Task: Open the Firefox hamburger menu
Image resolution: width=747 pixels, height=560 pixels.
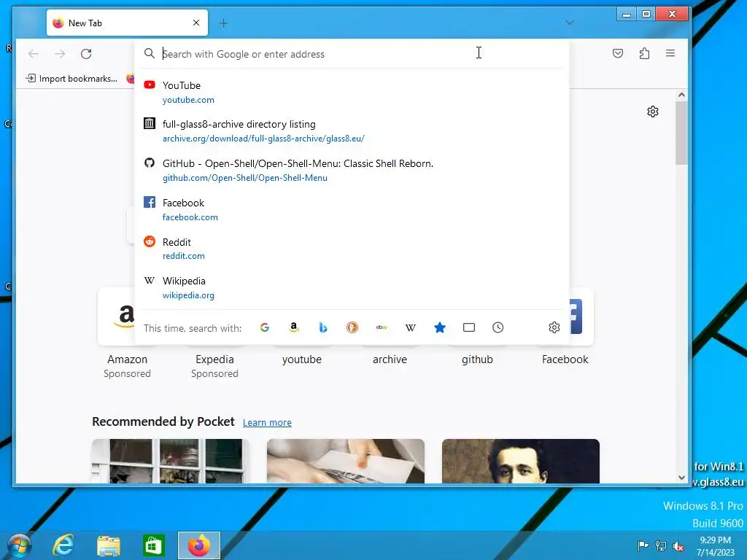Action: 670,53
